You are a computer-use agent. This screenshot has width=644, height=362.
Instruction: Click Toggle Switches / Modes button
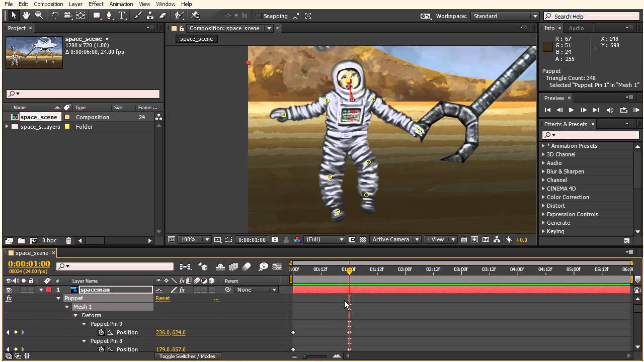coord(187,356)
